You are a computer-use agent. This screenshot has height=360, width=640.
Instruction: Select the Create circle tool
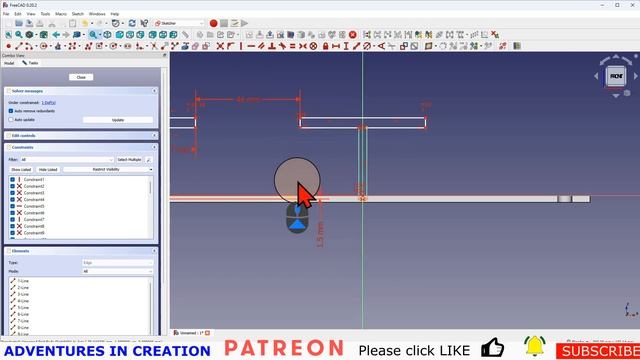43,46
